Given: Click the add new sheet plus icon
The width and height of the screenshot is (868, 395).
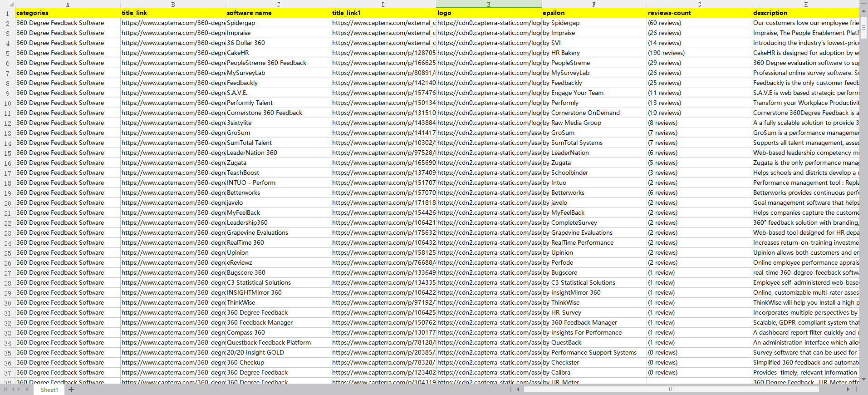Looking at the screenshot, I should pyautogui.click(x=71, y=390).
